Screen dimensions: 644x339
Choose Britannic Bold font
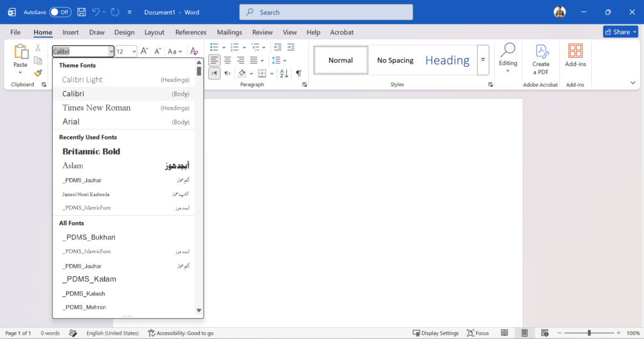click(x=125, y=152)
